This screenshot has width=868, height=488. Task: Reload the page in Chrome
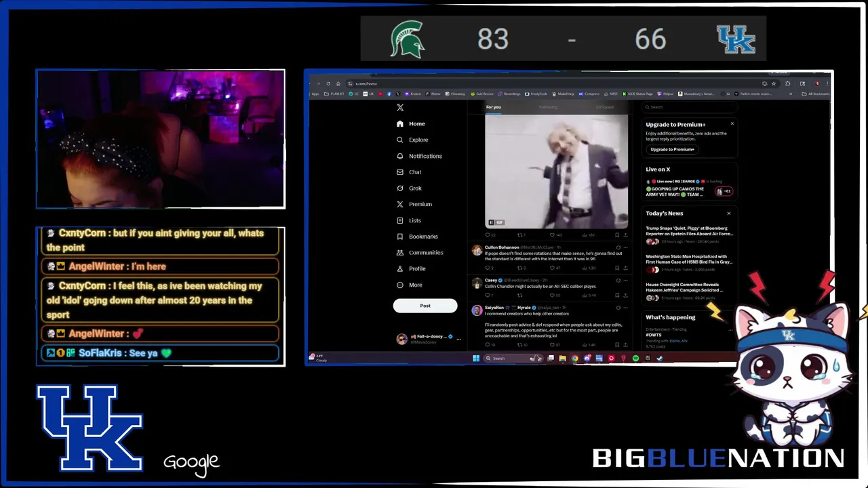(x=328, y=84)
